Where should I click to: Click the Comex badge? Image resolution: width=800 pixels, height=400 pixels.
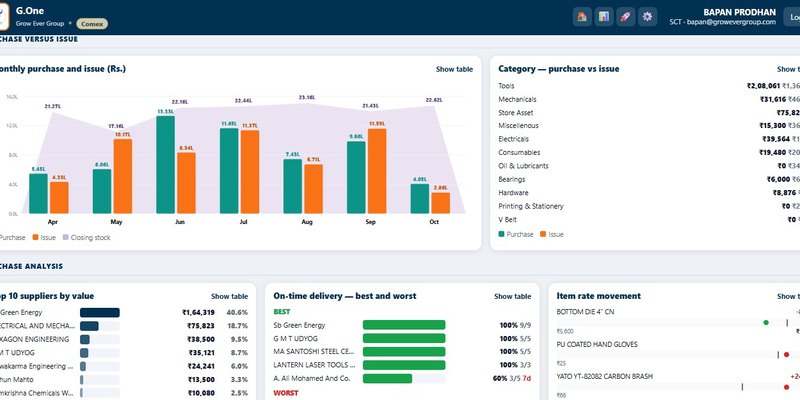tap(92, 23)
